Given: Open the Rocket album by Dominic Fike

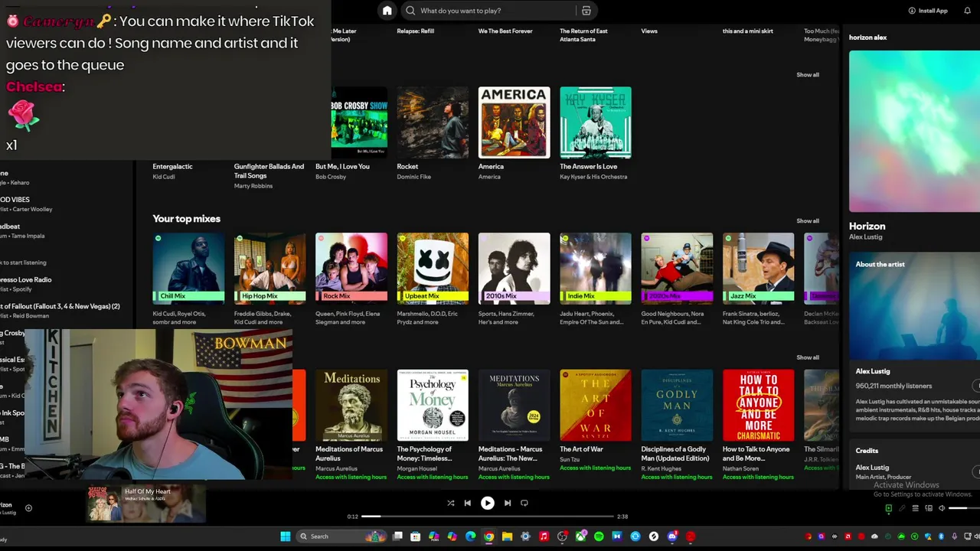Looking at the screenshot, I should tap(433, 122).
